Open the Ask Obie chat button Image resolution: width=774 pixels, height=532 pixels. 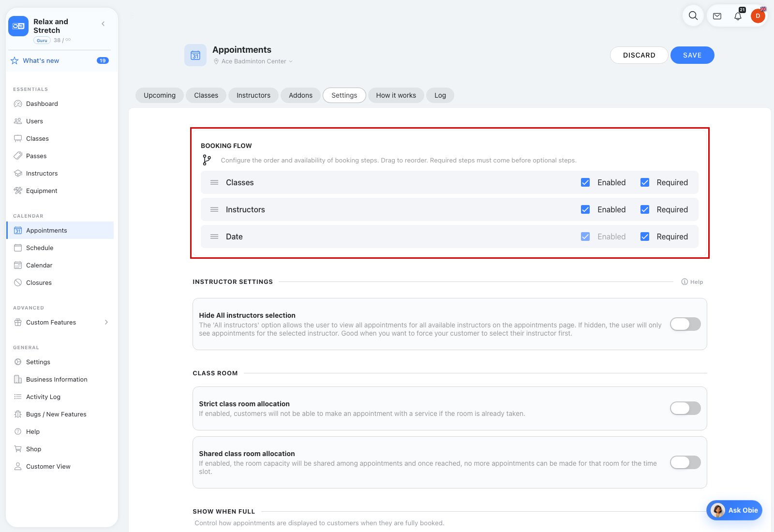734,510
